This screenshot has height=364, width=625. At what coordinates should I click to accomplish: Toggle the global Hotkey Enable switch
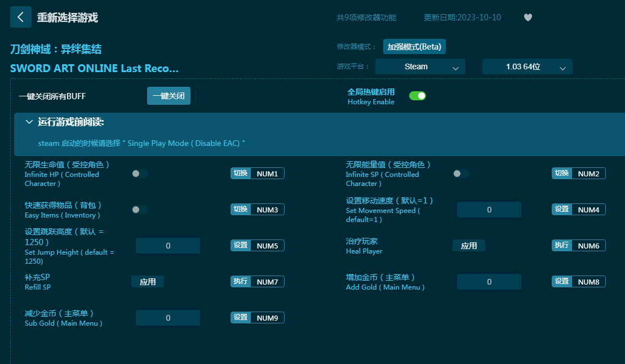[x=418, y=96]
